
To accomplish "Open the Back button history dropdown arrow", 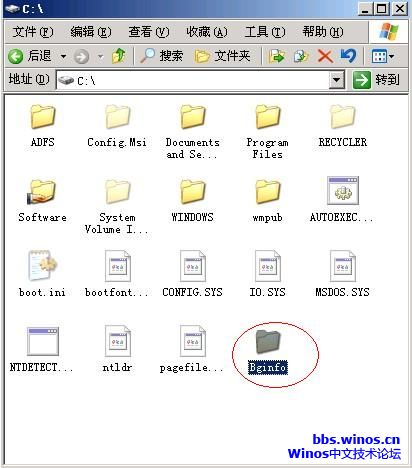I will (63, 56).
